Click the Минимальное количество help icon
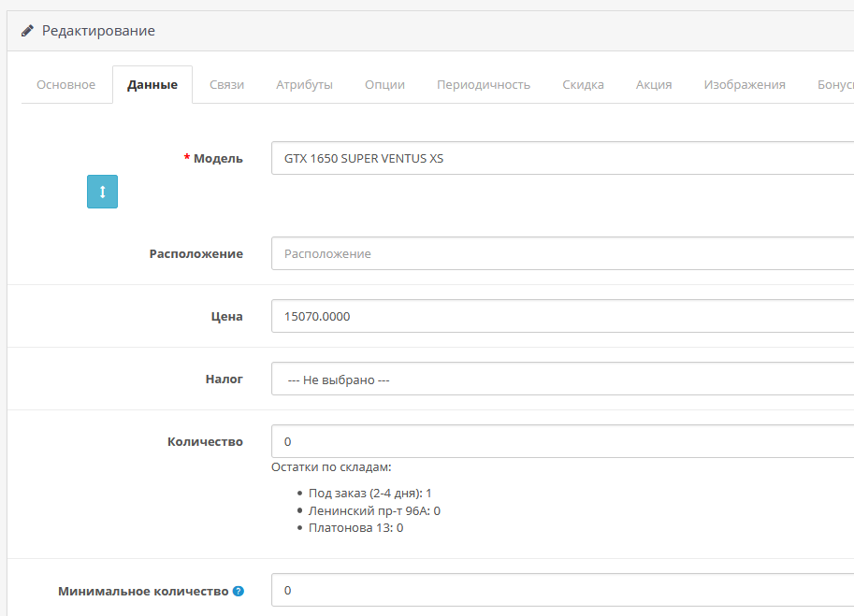The height and width of the screenshot is (616, 854). coord(238,591)
